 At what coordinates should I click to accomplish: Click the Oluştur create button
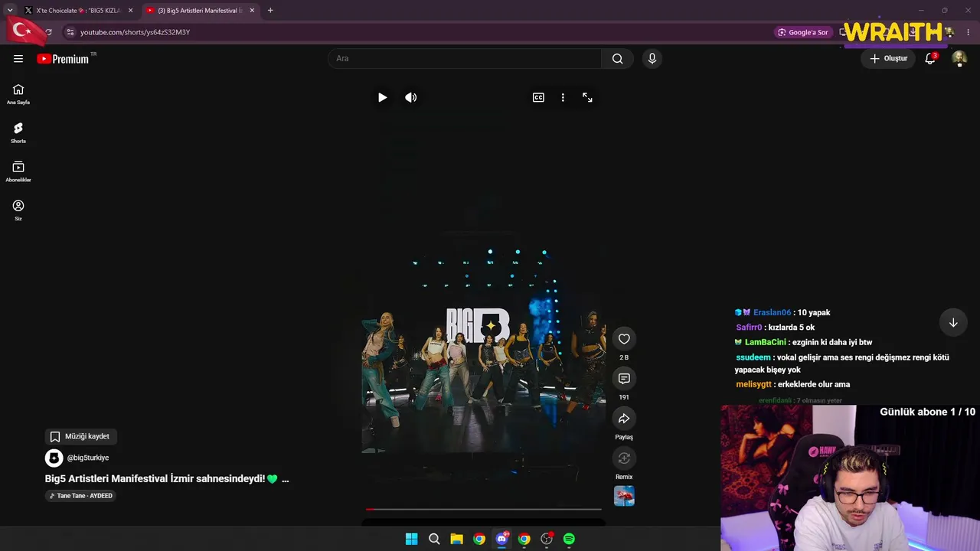coord(888,58)
